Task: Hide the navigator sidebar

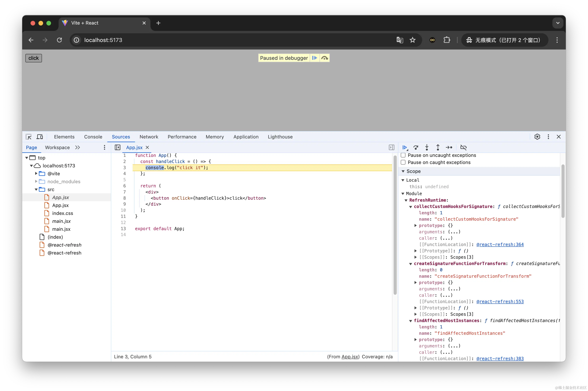Action: (x=117, y=147)
